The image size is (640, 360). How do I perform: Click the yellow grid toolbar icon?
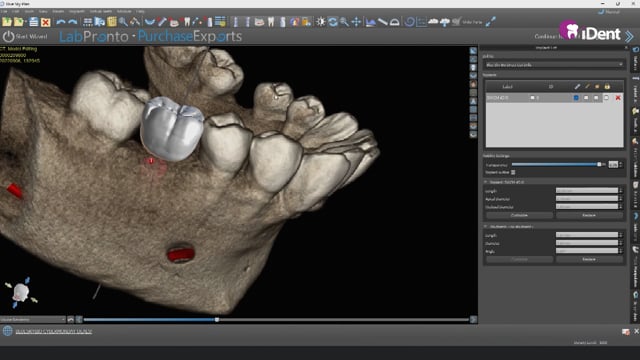coord(112,22)
